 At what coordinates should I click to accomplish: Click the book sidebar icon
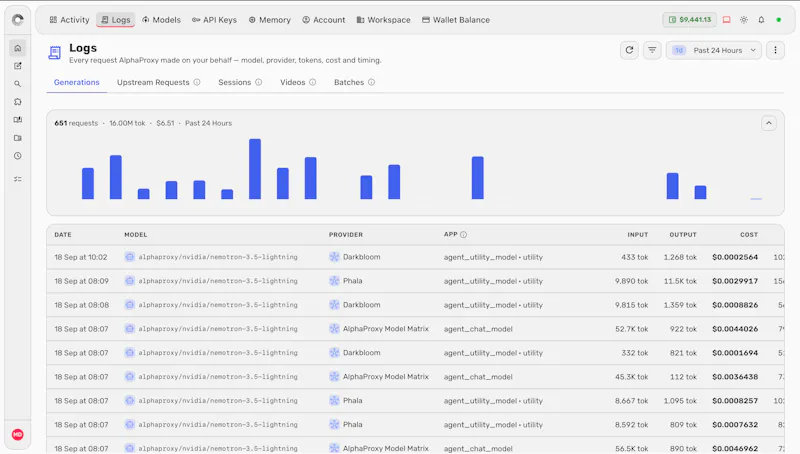coord(18,120)
